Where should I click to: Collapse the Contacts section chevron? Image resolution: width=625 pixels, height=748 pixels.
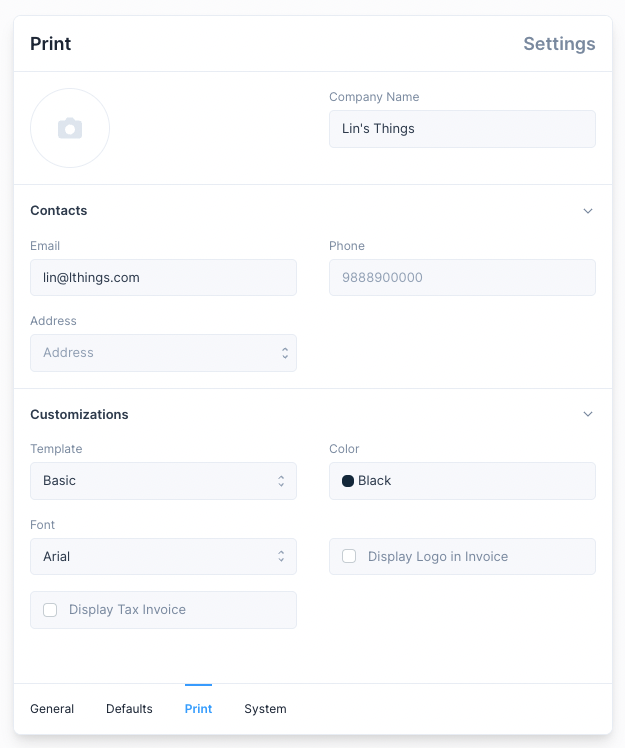[588, 211]
